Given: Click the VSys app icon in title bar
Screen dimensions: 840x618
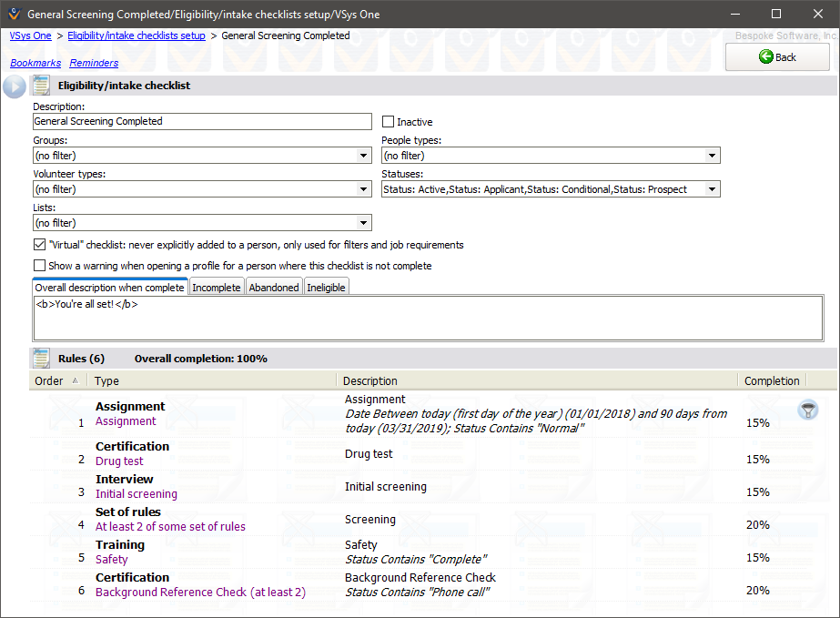Looking at the screenshot, I should pyautogui.click(x=13, y=15).
